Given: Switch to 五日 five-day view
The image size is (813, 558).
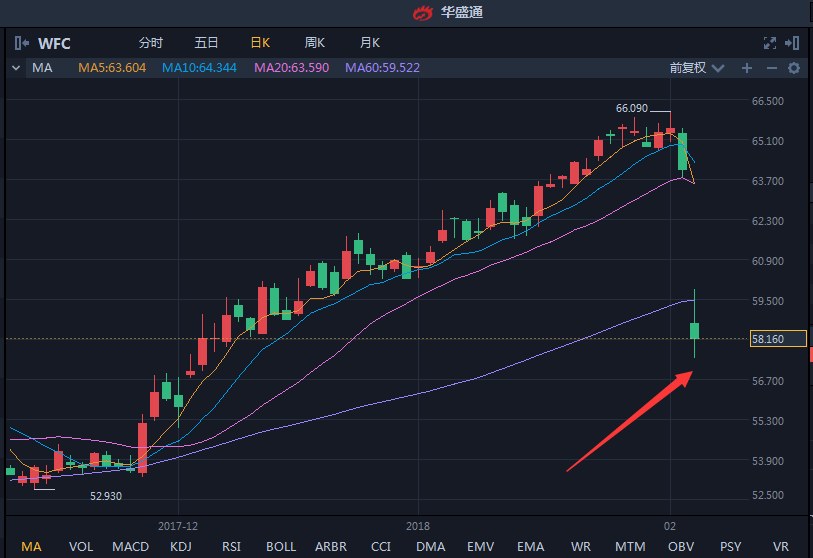Looking at the screenshot, I should pos(206,43).
